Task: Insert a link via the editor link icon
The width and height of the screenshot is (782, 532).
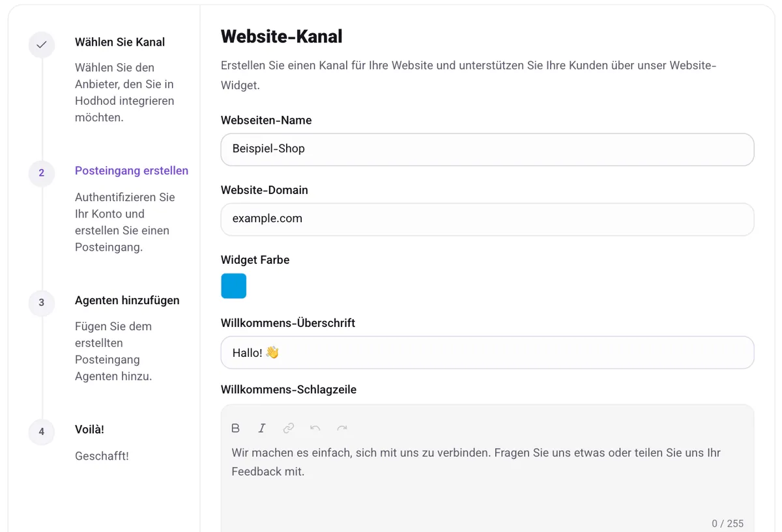Action: point(289,428)
